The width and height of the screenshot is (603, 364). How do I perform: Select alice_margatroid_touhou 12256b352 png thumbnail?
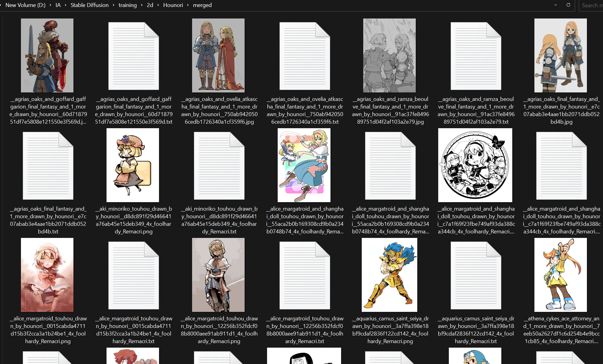tap(218, 275)
